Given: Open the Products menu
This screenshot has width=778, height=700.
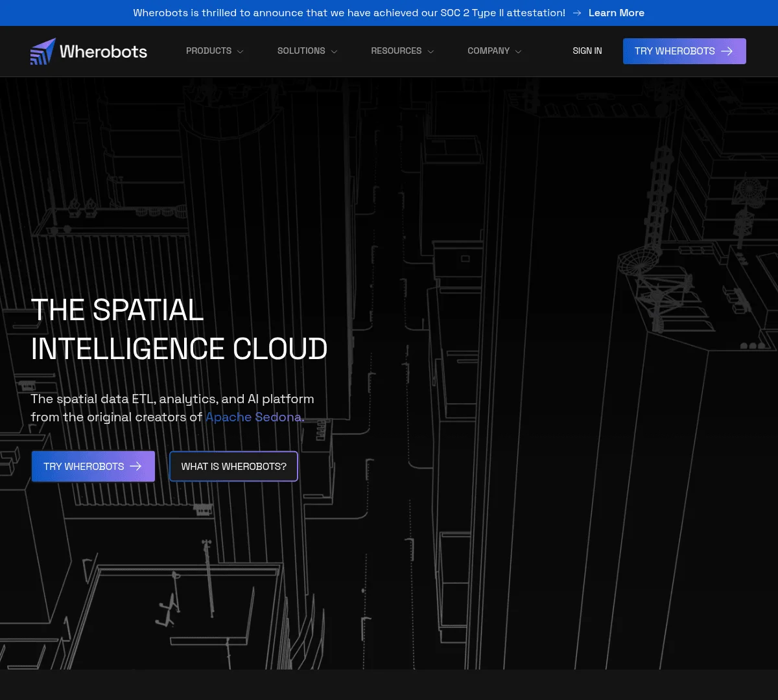Looking at the screenshot, I should [208, 51].
